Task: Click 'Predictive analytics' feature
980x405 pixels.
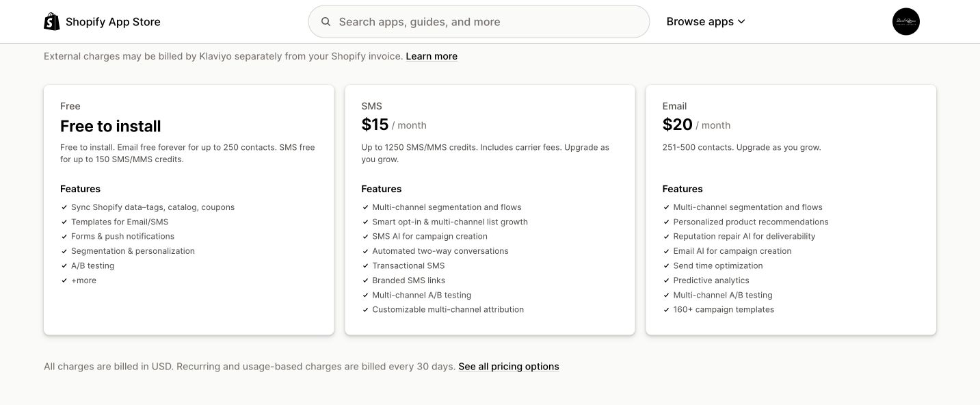Action: [x=711, y=280]
